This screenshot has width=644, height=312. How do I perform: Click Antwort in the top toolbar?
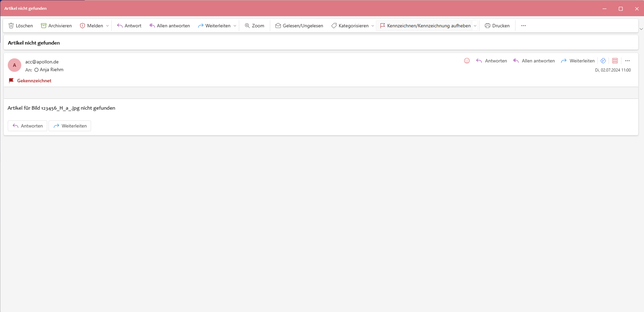tap(129, 26)
